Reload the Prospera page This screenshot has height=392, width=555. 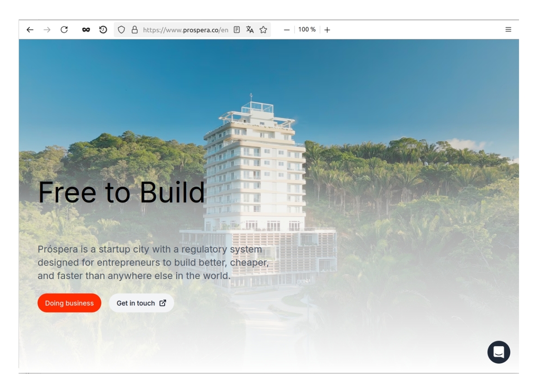[x=64, y=30]
